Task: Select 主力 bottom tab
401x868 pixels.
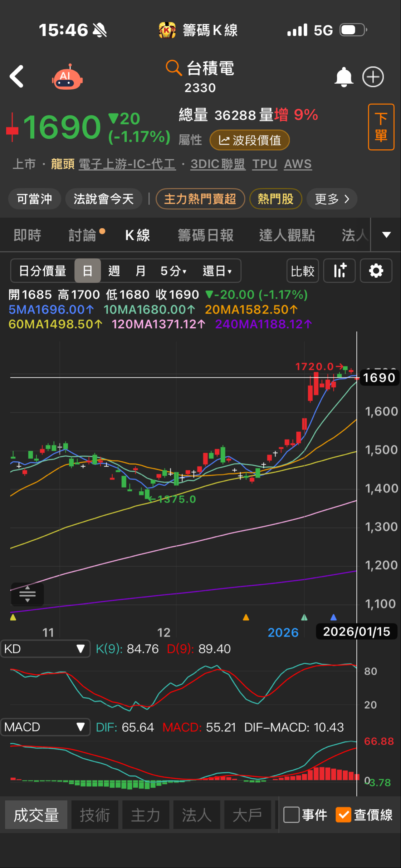Action: [146, 815]
